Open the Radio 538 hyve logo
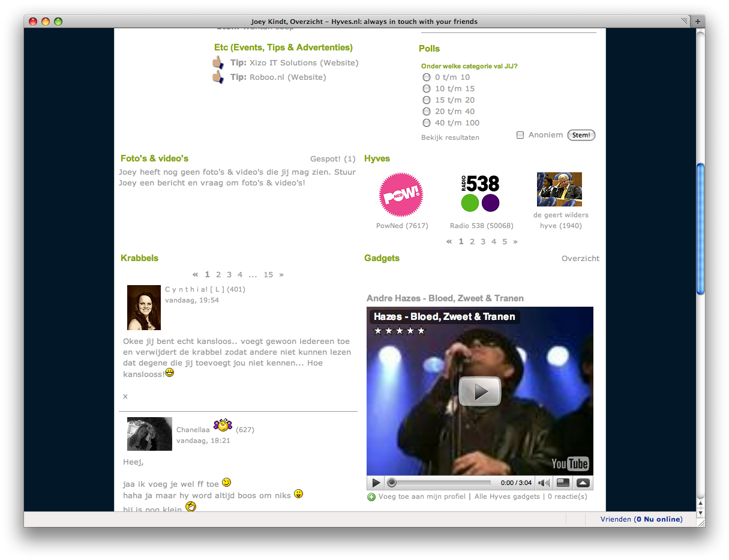Viewport: 729px width, 560px height. tap(481, 193)
